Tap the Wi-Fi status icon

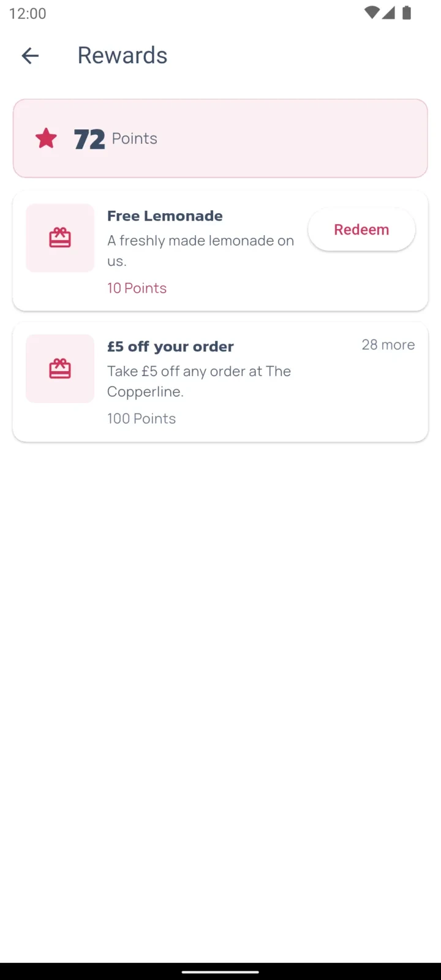371,13
